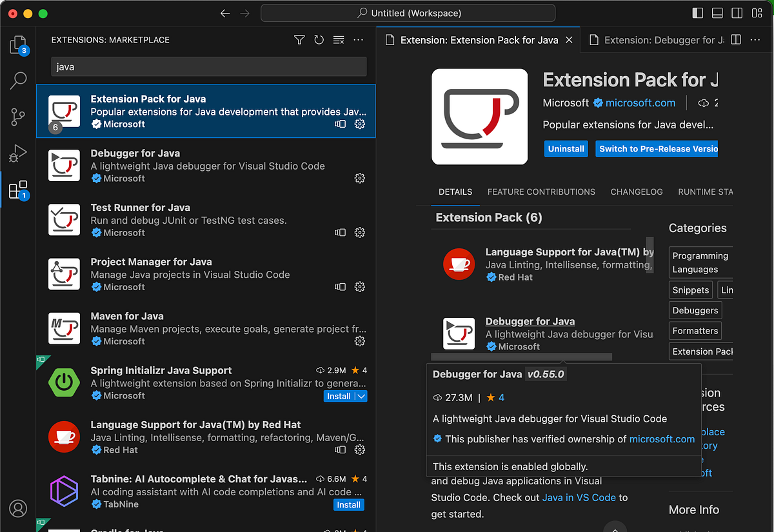Open the Source Control view
The width and height of the screenshot is (774, 532).
tap(18, 117)
